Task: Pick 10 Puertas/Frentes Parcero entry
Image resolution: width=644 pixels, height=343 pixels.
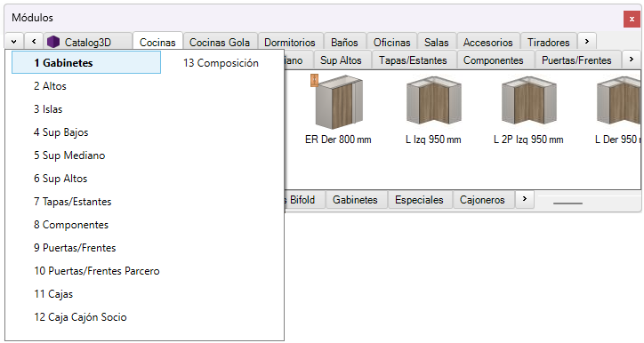Action: coord(97,271)
